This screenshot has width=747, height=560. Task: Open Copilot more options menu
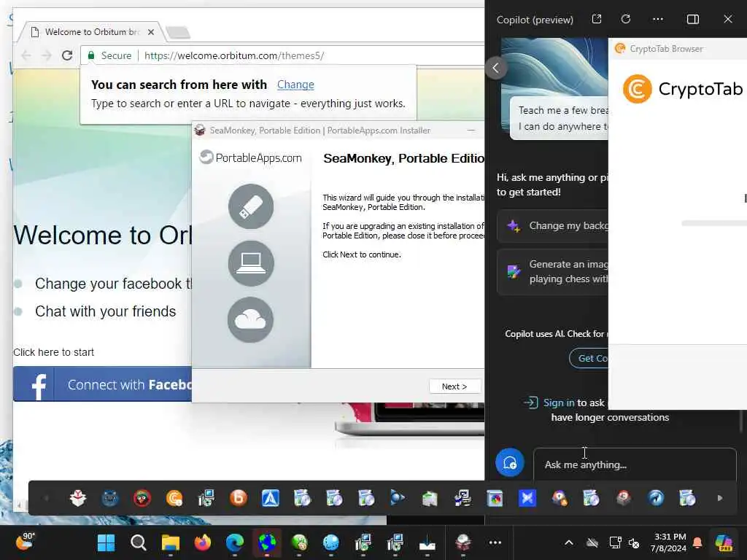[x=658, y=19]
